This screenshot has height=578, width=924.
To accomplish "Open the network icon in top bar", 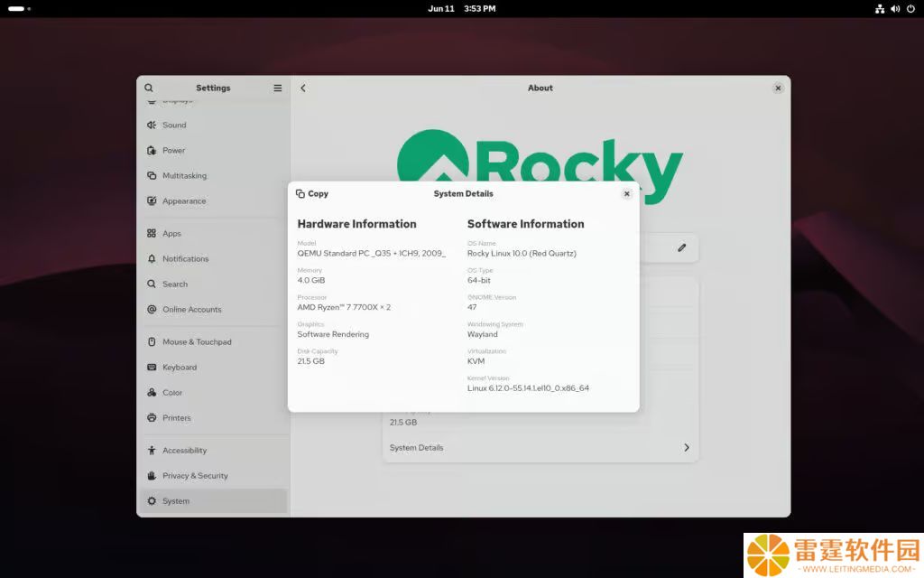I will [x=880, y=9].
